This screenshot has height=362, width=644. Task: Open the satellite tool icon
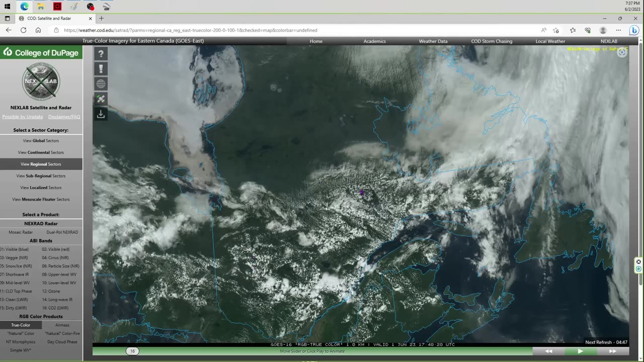coord(101,99)
